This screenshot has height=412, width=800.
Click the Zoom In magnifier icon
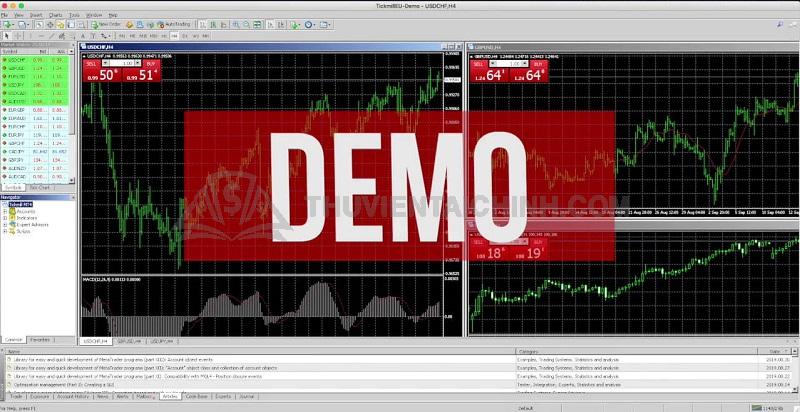[x=236, y=24]
